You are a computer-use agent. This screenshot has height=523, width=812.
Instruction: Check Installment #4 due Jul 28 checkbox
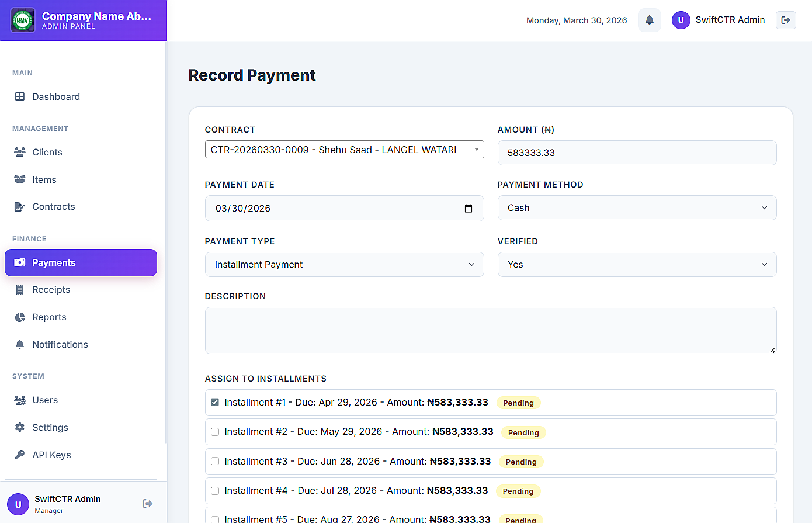pyautogui.click(x=215, y=491)
